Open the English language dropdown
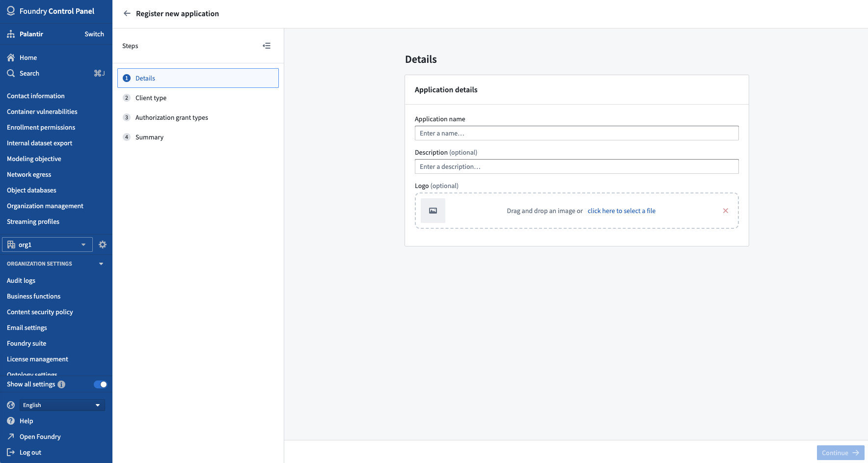 (62, 405)
